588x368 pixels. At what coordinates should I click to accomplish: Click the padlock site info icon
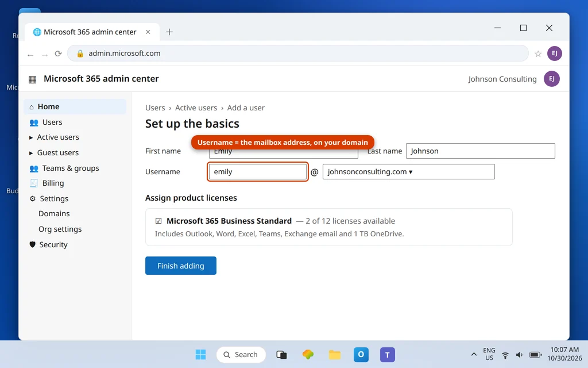[x=80, y=53]
